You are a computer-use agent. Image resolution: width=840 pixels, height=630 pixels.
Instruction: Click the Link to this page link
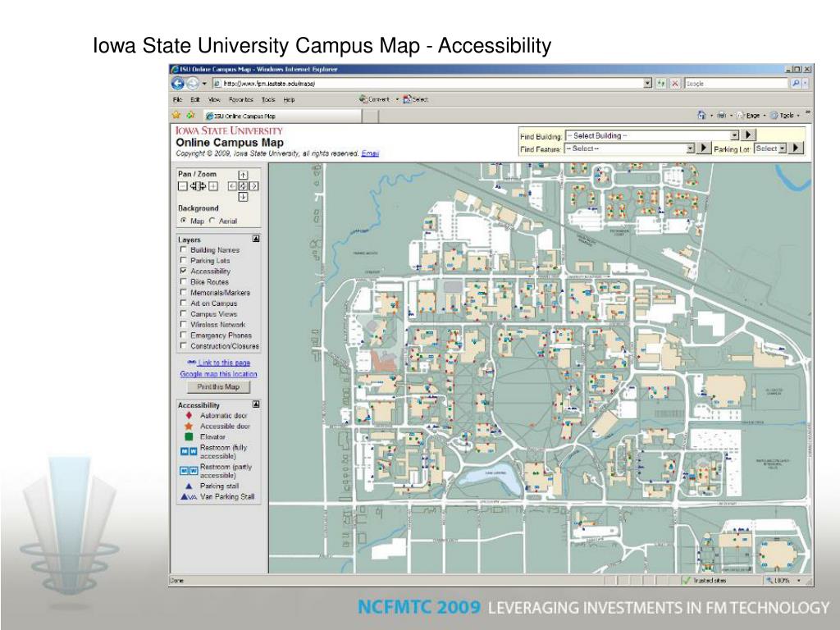(224, 363)
